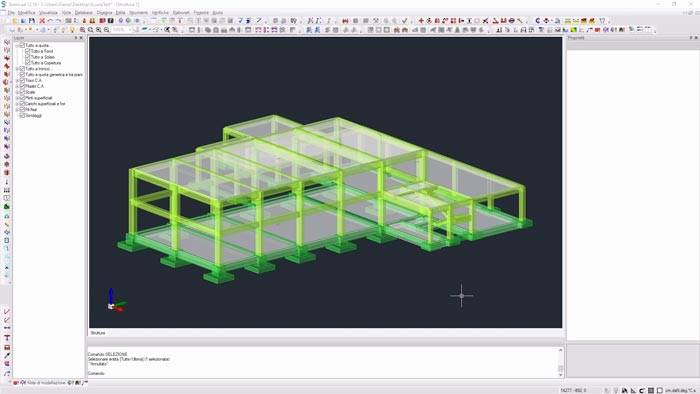Viewport: 700px width, 394px height.
Task: Click the zoom magnifier icon in second toolbar
Action: pos(83,30)
